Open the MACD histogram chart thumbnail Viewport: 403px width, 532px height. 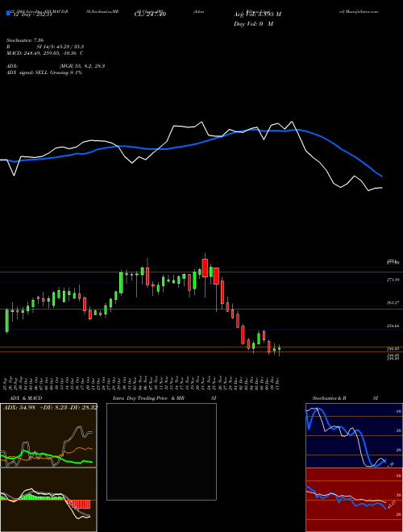48,500
